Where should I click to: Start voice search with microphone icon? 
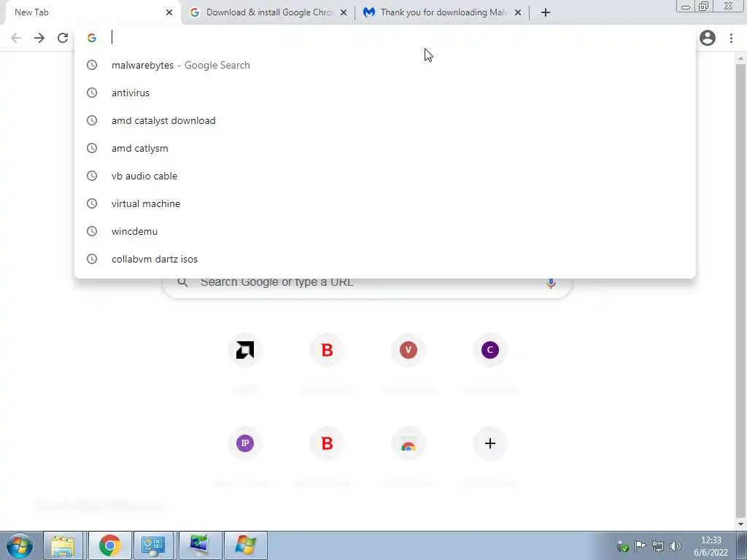(551, 284)
